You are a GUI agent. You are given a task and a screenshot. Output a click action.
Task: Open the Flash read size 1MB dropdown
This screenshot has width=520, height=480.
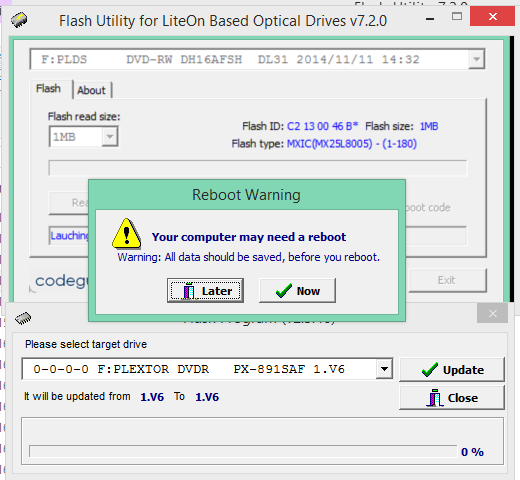[110, 136]
